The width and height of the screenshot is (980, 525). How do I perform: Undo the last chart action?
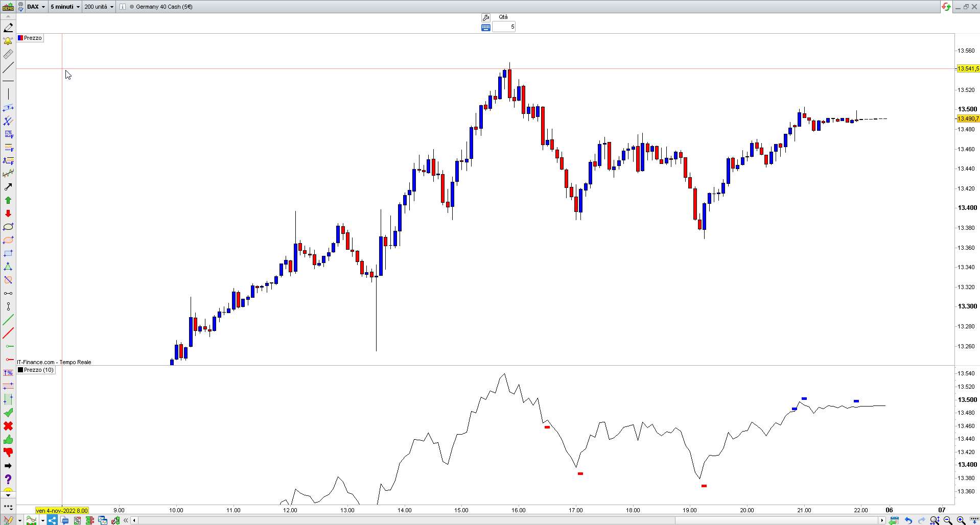tap(908, 520)
